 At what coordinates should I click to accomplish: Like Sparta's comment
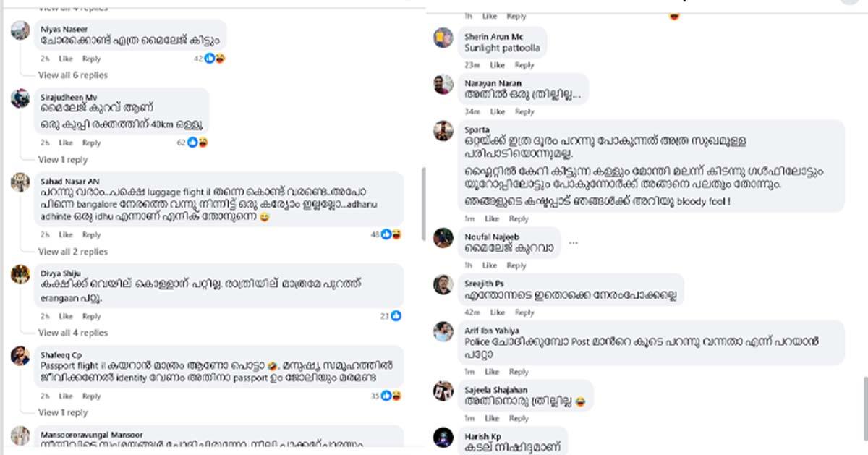point(492,218)
